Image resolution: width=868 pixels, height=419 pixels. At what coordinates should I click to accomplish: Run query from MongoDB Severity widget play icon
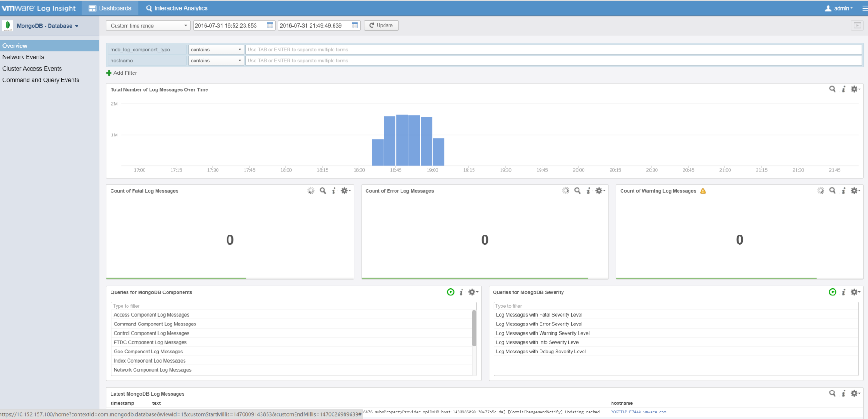[x=833, y=292]
